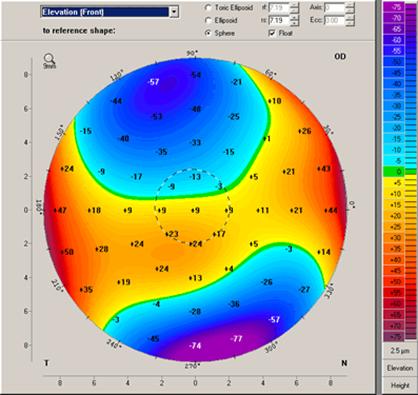This screenshot has height=395, width=418.
Task: Pick the +55 red swatch on the color scale
Action: tap(394, 293)
